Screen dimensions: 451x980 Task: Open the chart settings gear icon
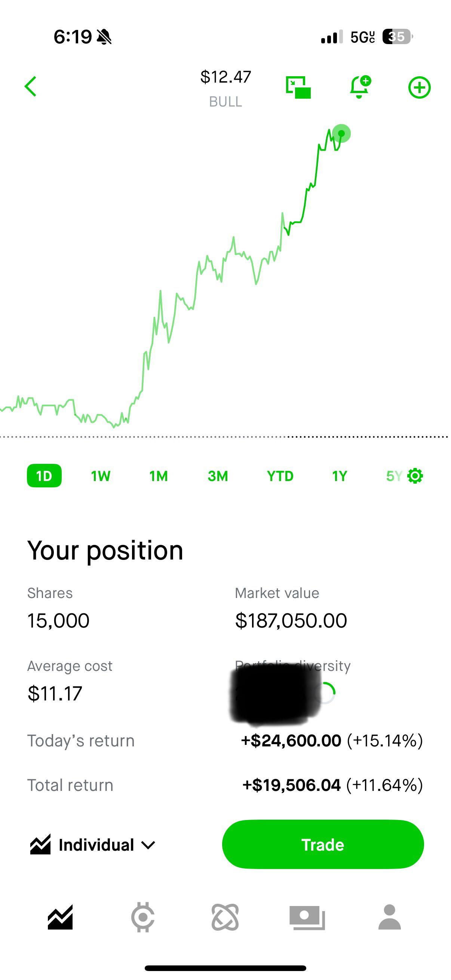coord(415,476)
